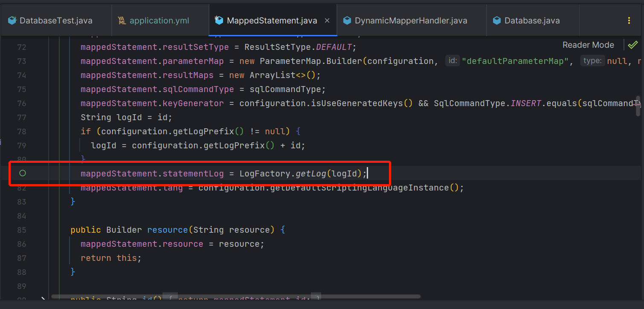Click the "type:" parameter inlay hint
The width and height of the screenshot is (644, 309).
coord(592,61)
